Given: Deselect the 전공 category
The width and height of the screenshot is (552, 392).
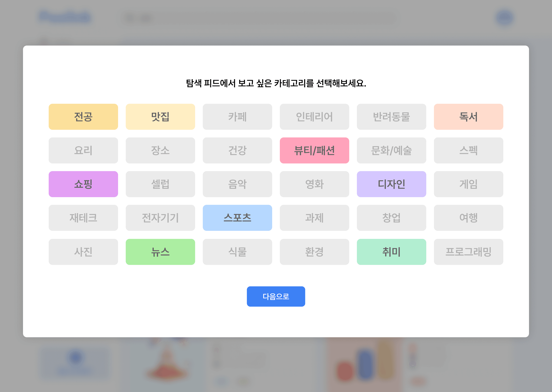Looking at the screenshot, I should (x=83, y=117).
